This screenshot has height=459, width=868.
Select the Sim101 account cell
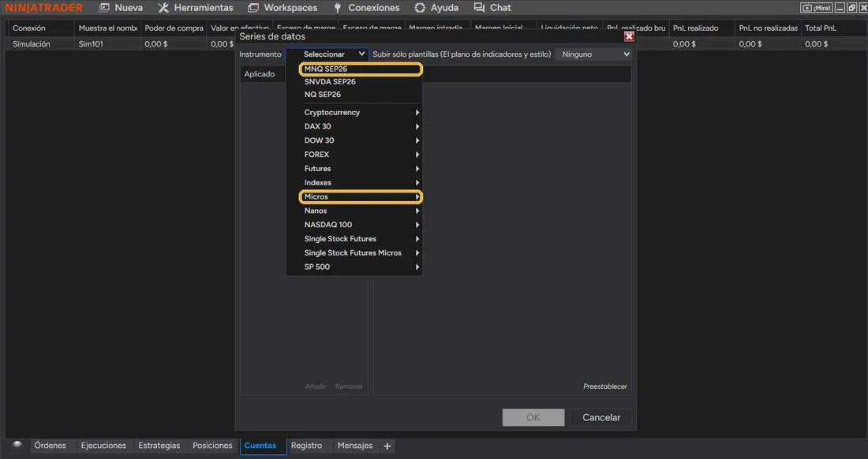pos(107,43)
